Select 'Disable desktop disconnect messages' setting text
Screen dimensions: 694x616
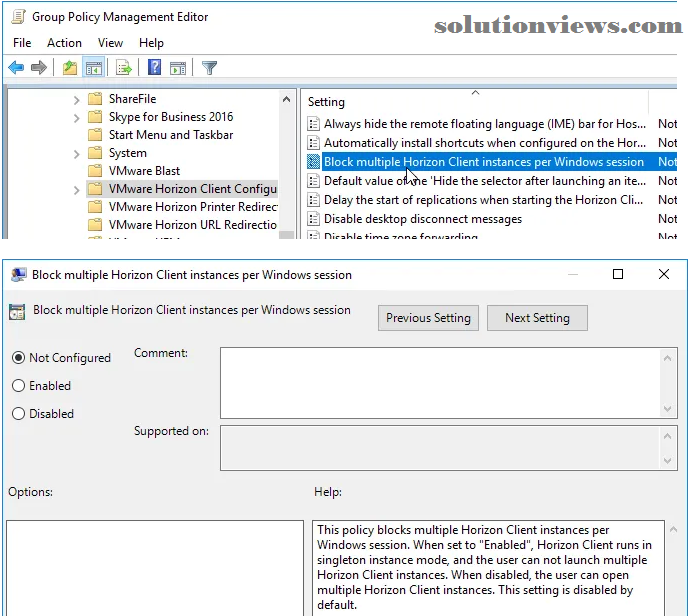[423, 219]
